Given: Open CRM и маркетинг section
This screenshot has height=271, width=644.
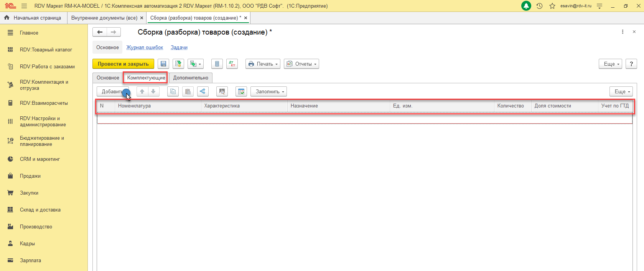Looking at the screenshot, I should click(x=40, y=159).
